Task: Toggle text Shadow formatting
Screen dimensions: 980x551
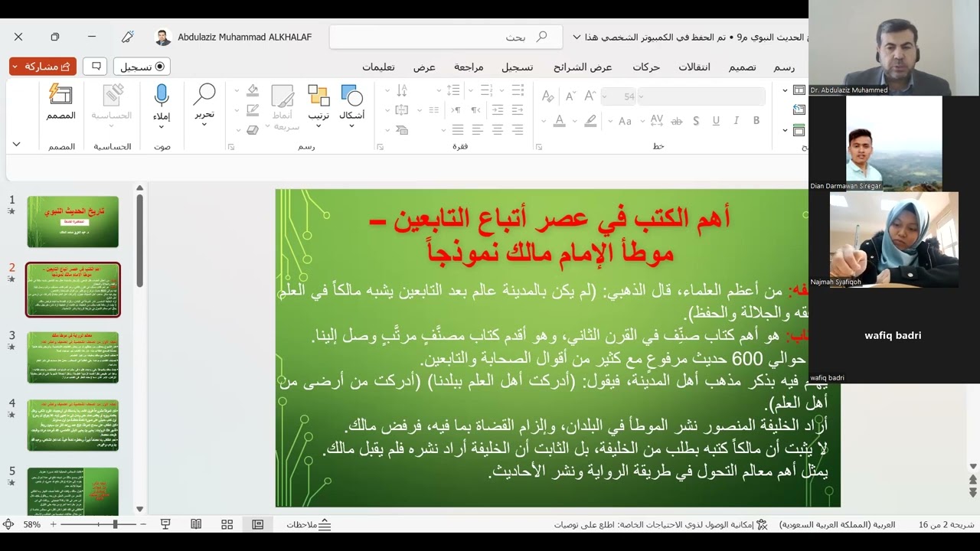Action: coord(696,121)
